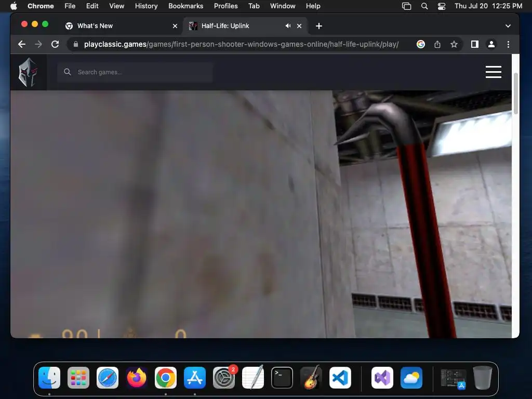Open the Apple menu
Image resolution: width=532 pixels, height=399 pixels.
pyautogui.click(x=14, y=6)
